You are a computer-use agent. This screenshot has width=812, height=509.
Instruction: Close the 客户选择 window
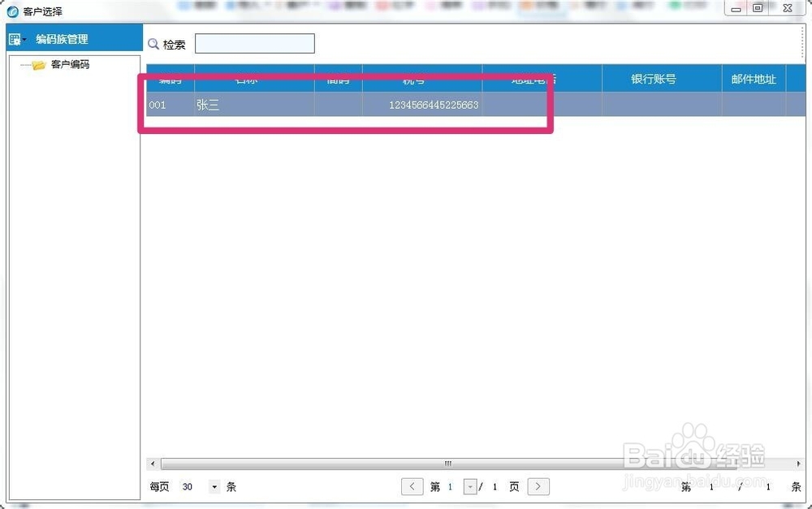[788, 8]
